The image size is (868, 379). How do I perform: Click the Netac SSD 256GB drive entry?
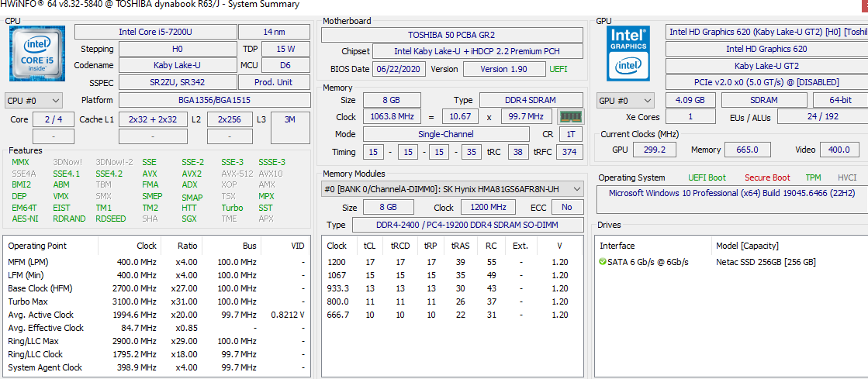tap(766, 262)
